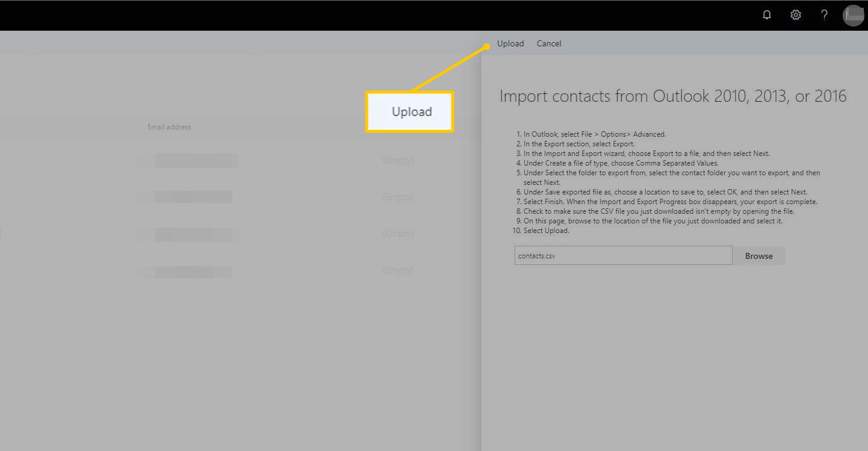This screenshot has height=451, width=868.
Task: Click step 6 'Under Save exported file as' text
Action: (x=665, y=192)
